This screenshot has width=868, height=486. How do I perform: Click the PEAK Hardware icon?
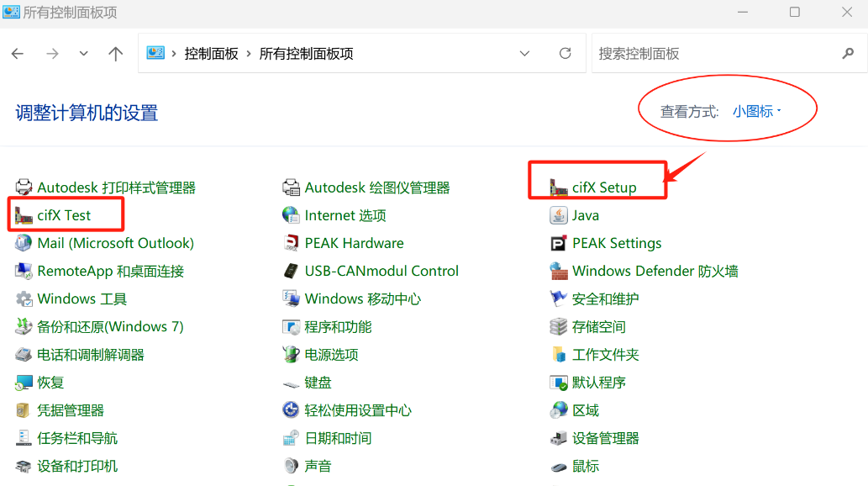tap(291, 243)
